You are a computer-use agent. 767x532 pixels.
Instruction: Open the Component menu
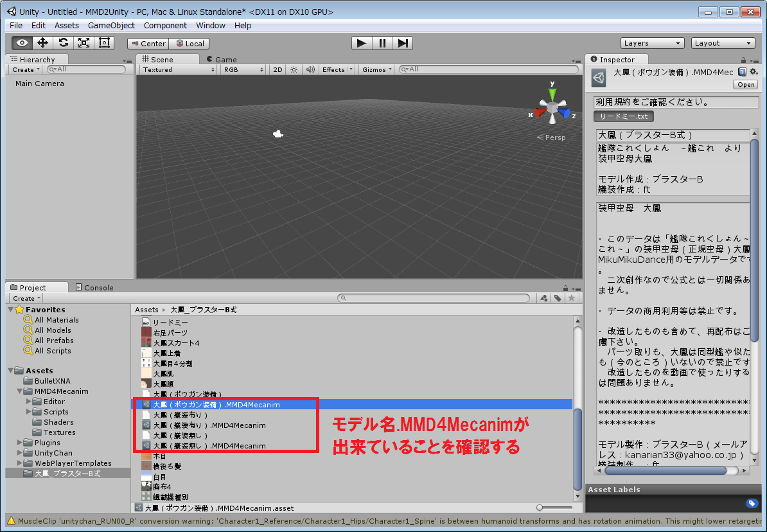click(165, 26)
